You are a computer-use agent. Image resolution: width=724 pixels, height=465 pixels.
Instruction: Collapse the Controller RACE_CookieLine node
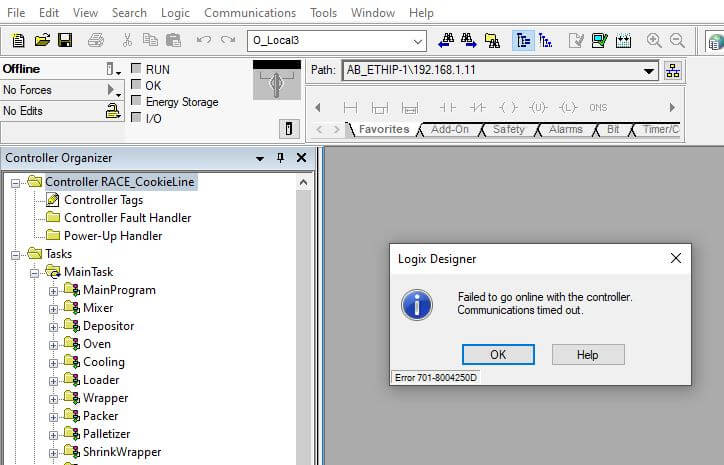pyautogui.click(x=16, y=183)
